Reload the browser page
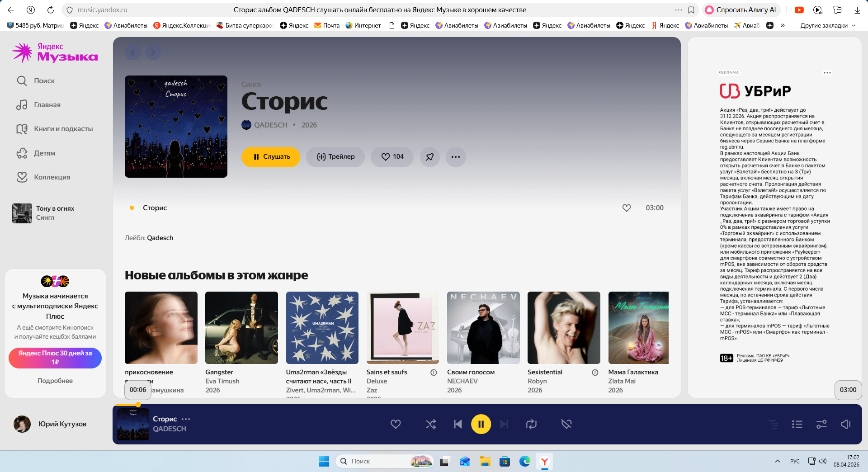Viewport: 868px width, 472px height. point(51,10)
